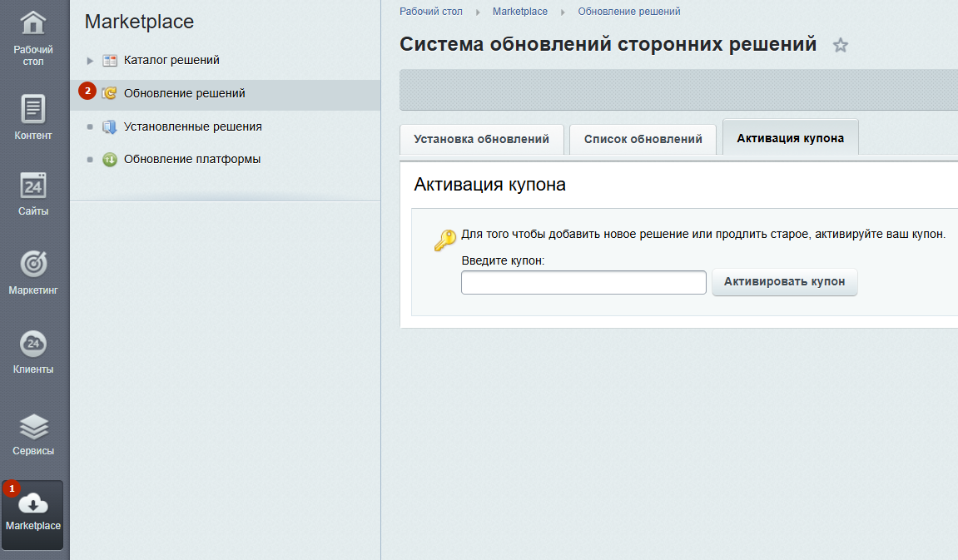
Task: Click the Обновление платформы green icon
Action: click(x=110, y=159)
